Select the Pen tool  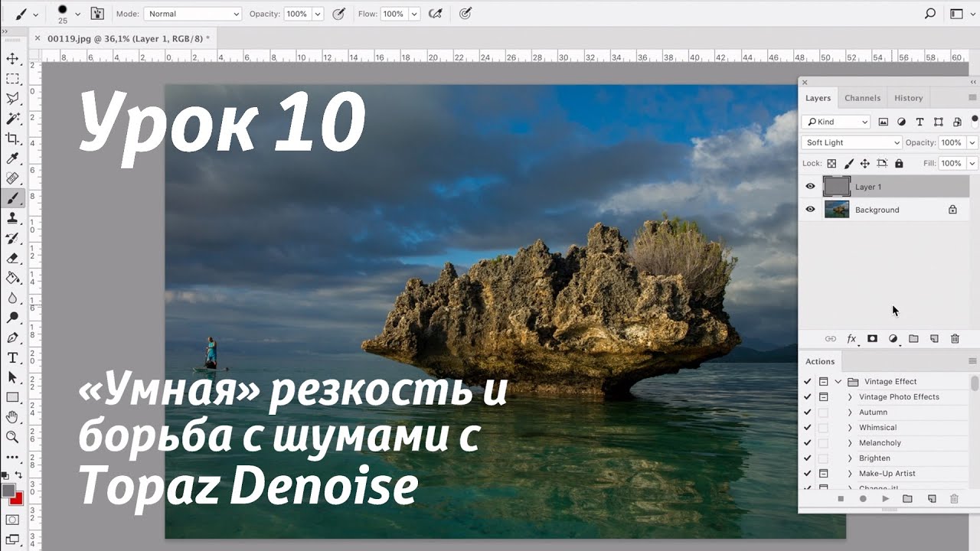[12, 337]
